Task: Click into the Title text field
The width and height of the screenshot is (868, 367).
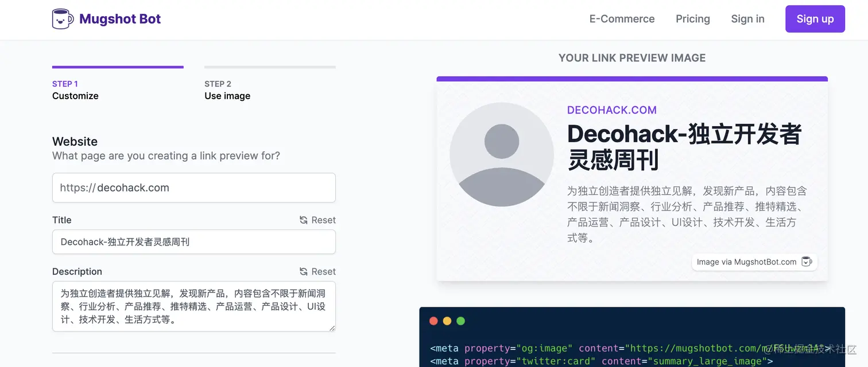Action: tap(194, 242)
